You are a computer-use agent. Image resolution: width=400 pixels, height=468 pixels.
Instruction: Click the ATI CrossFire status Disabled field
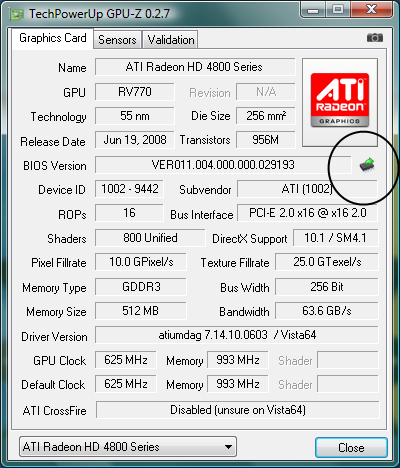coord(238,410)
